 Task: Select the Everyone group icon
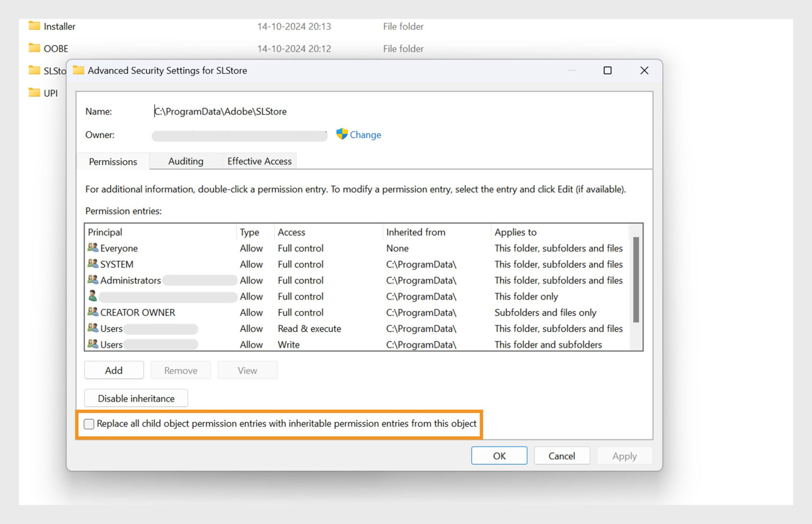pyautogui.click(x=93, y=248)
